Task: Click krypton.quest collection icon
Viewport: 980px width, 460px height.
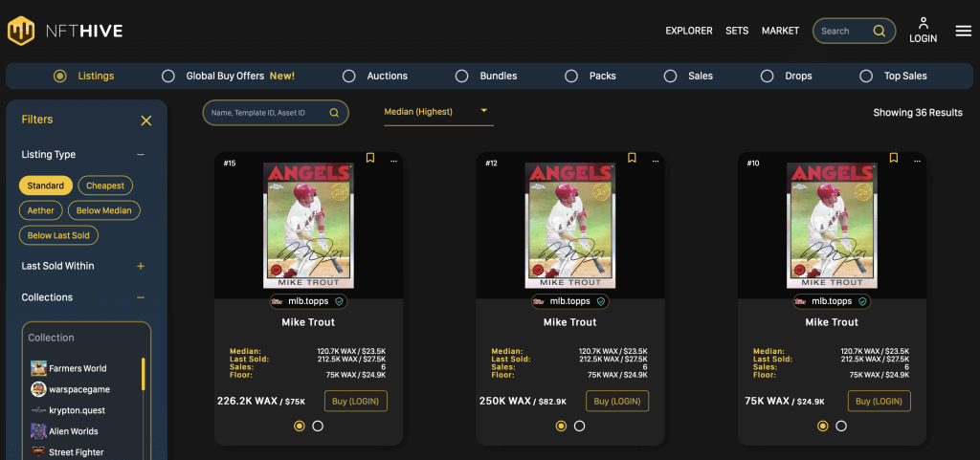Action: [38, 410]
